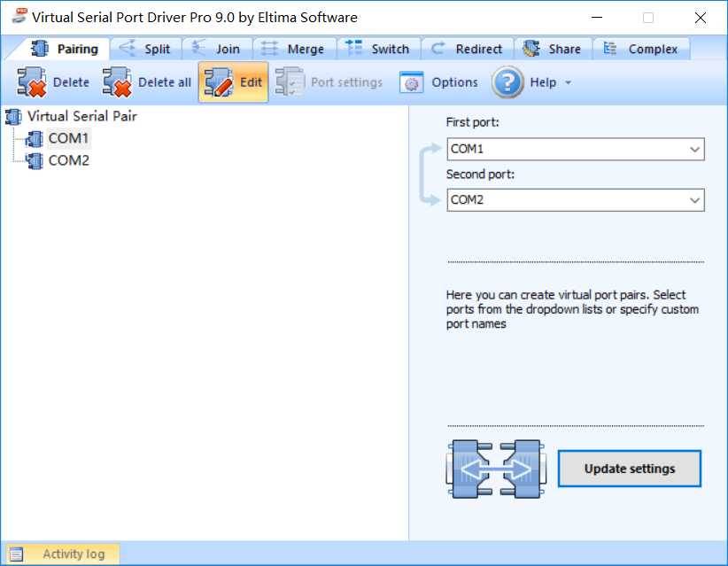Viewport: 728px width, 566px height.
Task: Open the Second port dropdown arrow
Action: tap(694, 200)
